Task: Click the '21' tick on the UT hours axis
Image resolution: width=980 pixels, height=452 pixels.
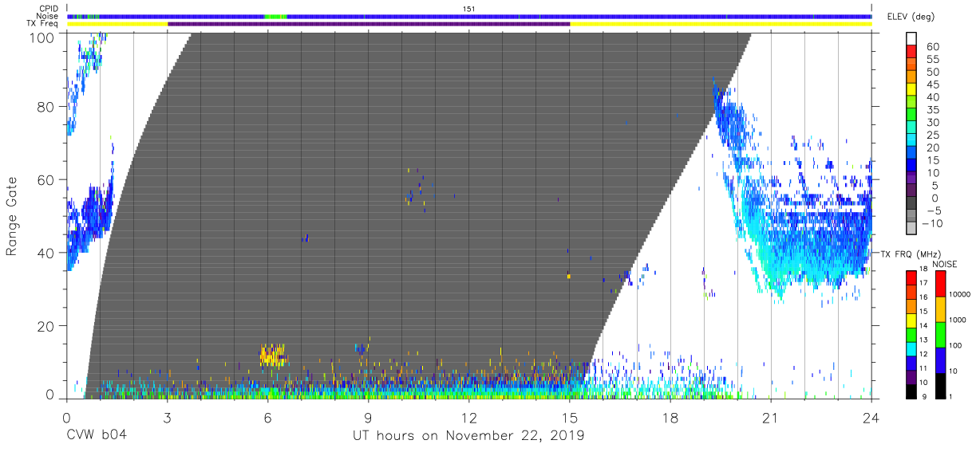Action: (771, 417)
